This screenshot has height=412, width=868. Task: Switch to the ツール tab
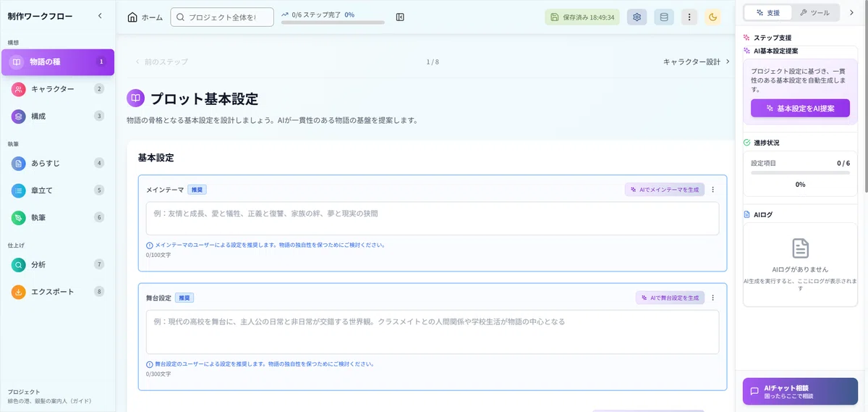(x=814, y=12)
